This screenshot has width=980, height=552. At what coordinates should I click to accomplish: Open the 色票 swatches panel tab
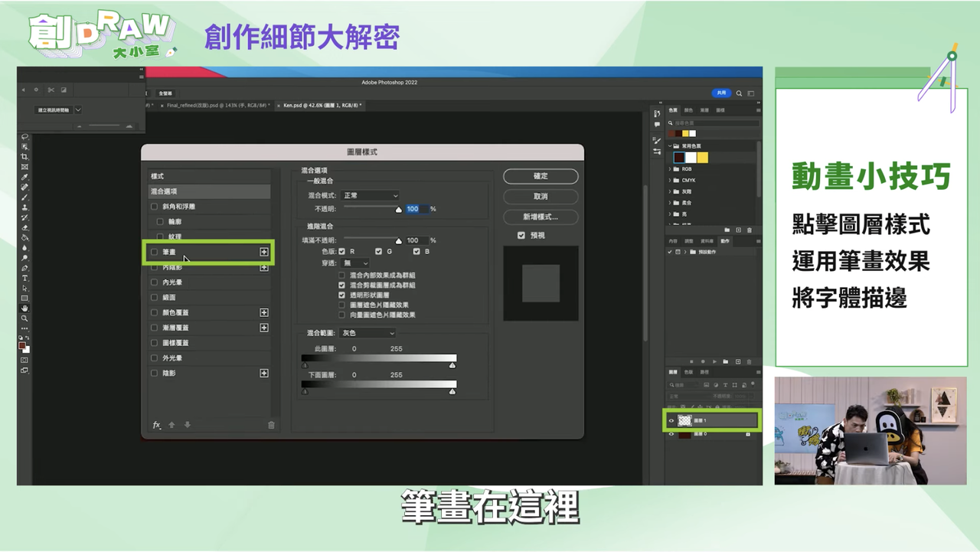(673, 110)
